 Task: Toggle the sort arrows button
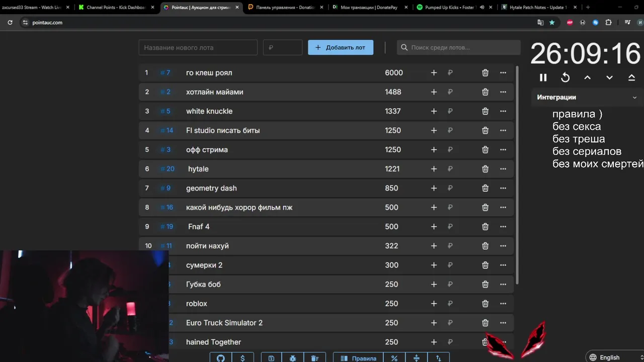(x=438, y=358)
